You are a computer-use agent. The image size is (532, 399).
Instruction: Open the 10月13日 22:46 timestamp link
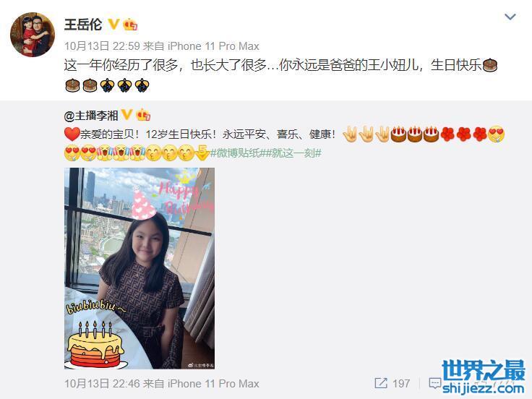[x=102, y=384]
